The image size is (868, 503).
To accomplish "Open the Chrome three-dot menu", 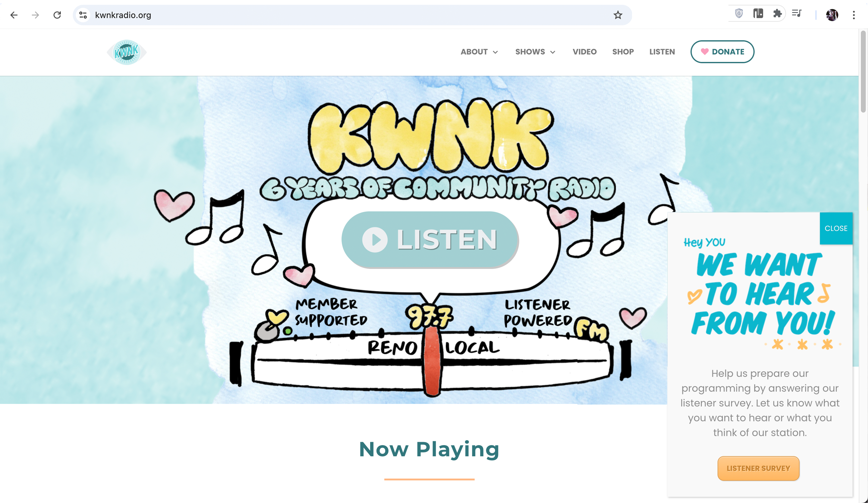I will (x=854, y=15).
